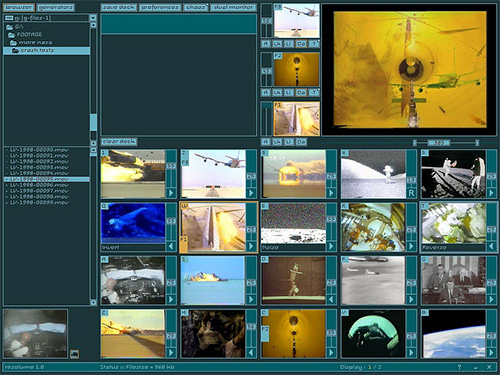Toggle the A button under layer F1
The image size is (500, 375).
pyautogui.click(x=266, y=142)
